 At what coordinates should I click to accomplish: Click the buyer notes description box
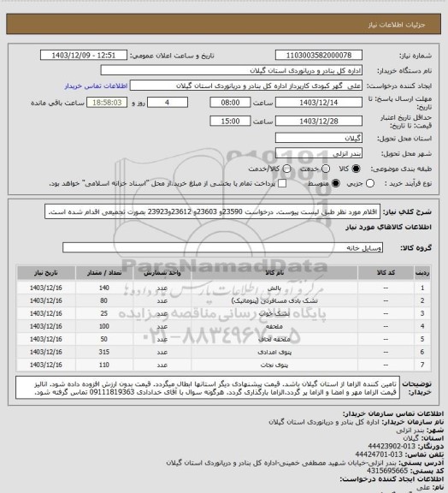click(208, 388)
